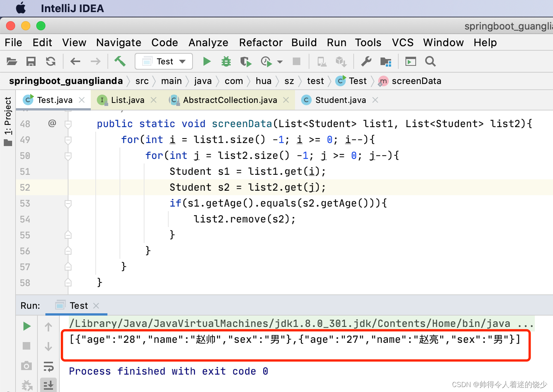The height and width of the screenshot is (392, 553).
Task: Navigate Forward with the right arrow
Action: click(x=96, y=61)
